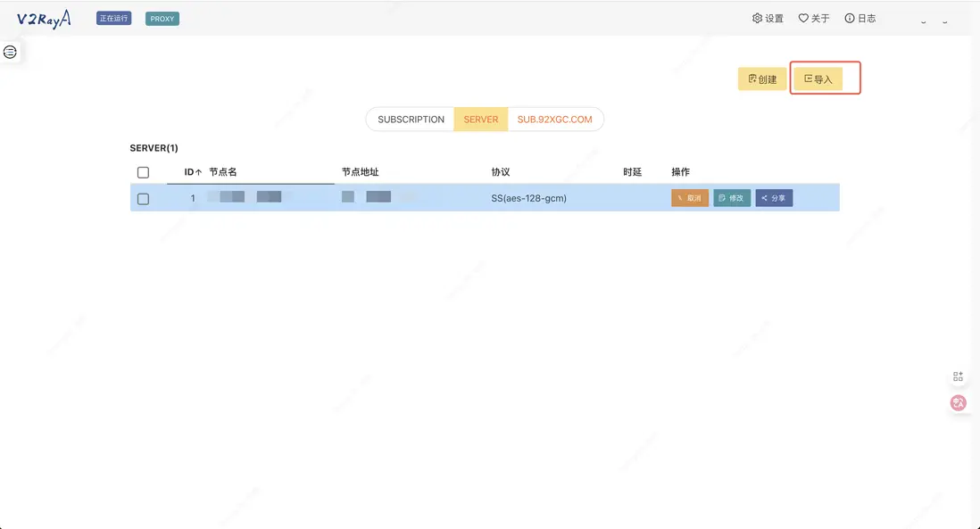980x529 pixels.
Task: Tick the checkbox for server row 1
Action: tap(143, 199)
